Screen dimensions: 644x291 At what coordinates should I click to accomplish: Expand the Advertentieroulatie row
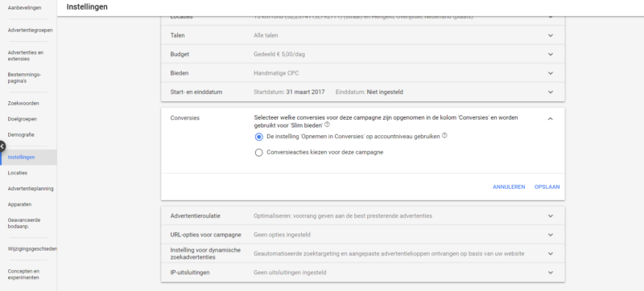pos(363,215)
